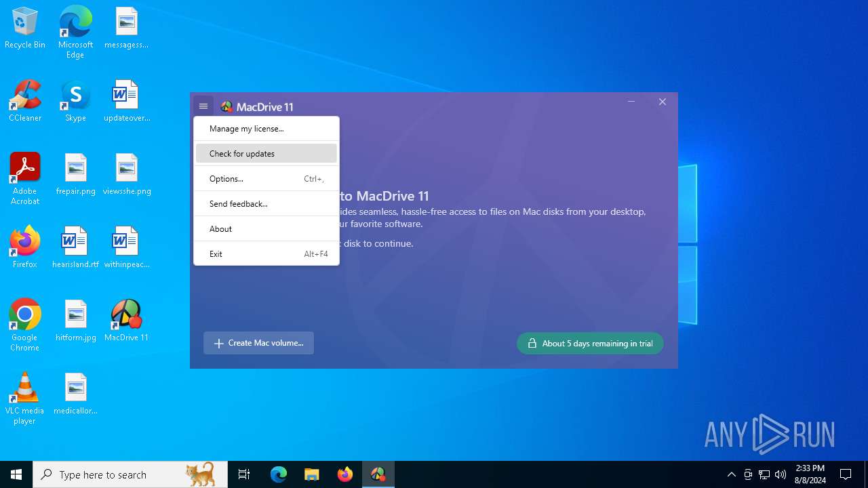Open the About menu entry
Viewport: 868px width, 488px height.
click(x=267, y=229)
